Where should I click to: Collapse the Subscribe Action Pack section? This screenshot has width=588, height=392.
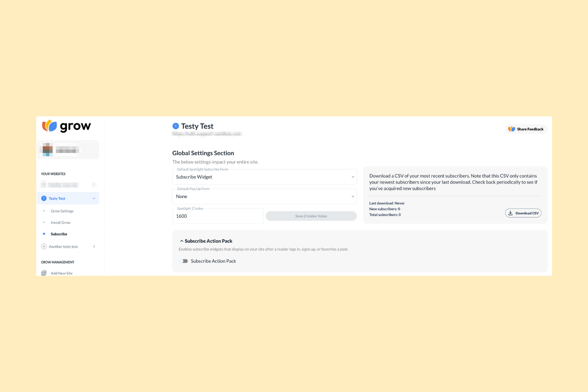pos(182,241)
